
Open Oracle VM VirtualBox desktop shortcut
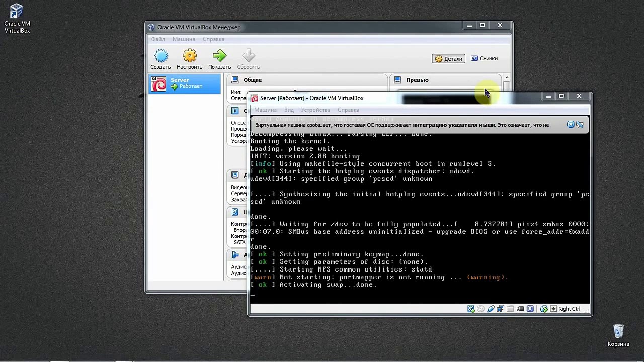pyautogui.click(x=17, y=19)
